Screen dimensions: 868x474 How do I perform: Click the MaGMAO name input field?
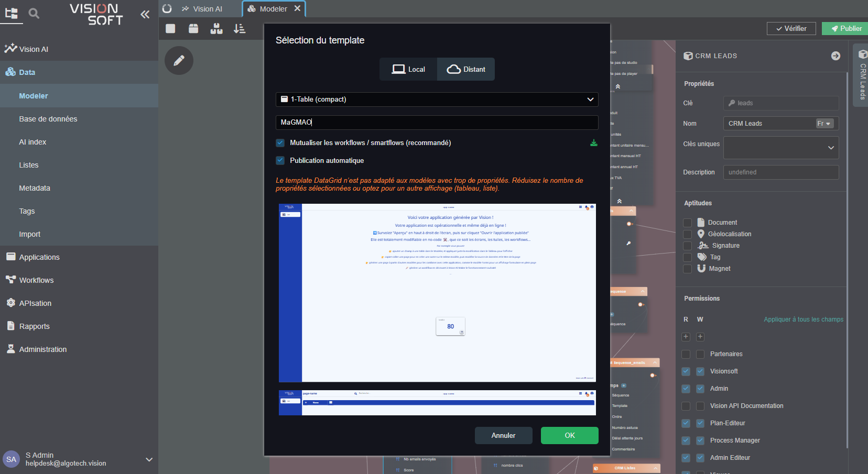(x=437, y=122)
